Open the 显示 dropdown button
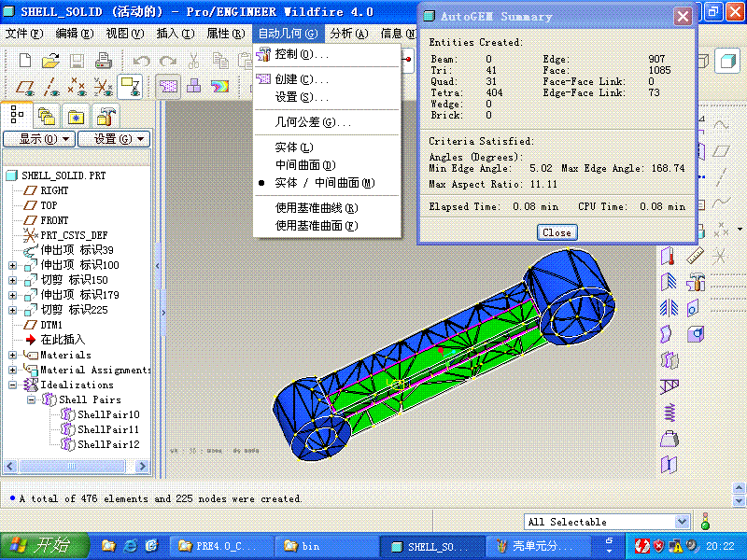 click(39, 139)
